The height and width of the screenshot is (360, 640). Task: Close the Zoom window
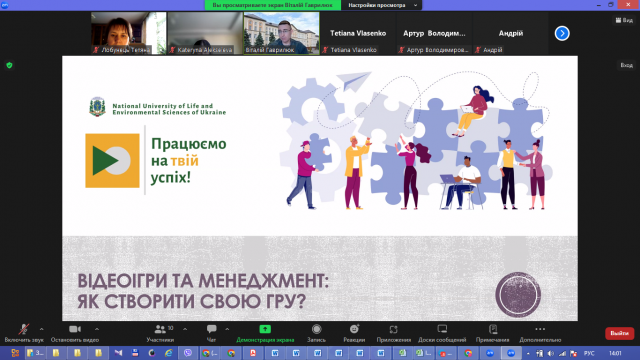point(628,4)
